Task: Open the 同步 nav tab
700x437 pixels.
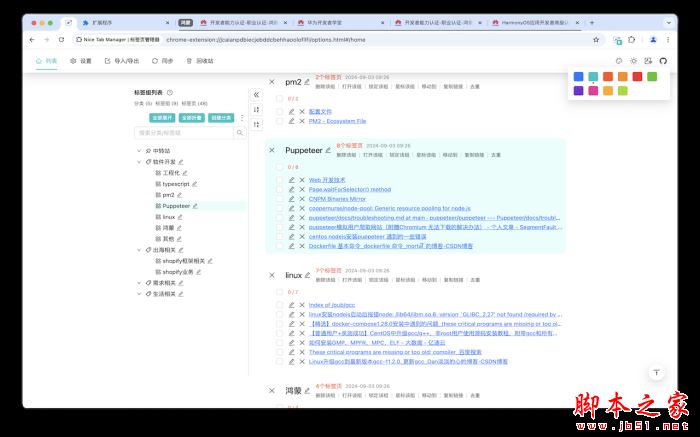Action: click(162, 61)
